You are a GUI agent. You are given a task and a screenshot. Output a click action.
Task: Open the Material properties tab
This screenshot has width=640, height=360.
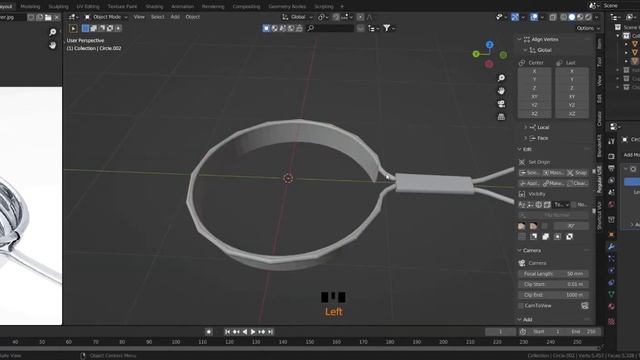tap(611, 306)
